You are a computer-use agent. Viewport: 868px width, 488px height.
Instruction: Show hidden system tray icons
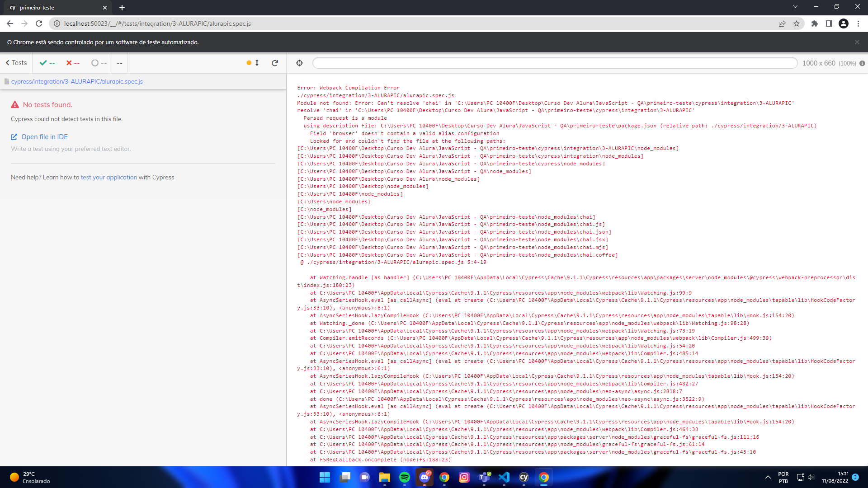pos(768,477)
